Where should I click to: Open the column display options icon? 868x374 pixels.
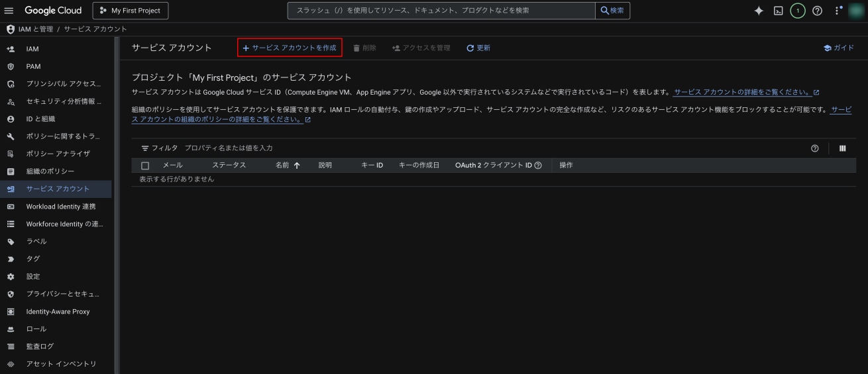(x=843, y=148)
